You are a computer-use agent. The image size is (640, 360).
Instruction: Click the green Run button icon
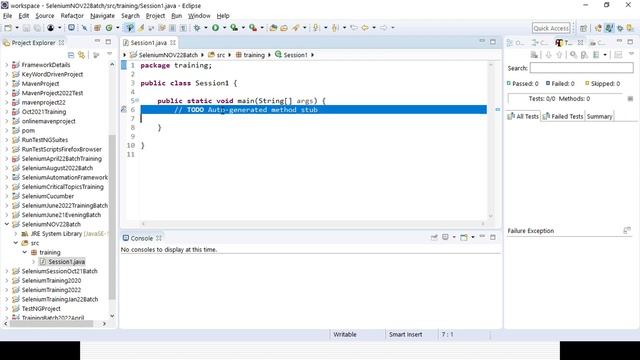click(x=216, y=28)
